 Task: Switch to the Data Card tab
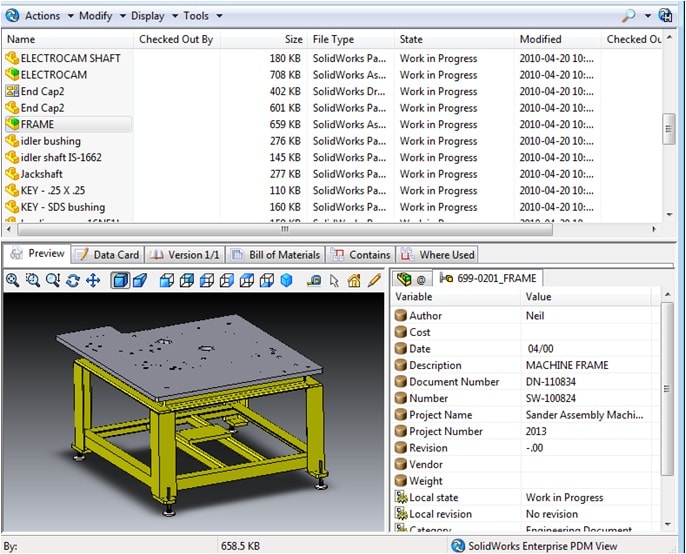point(107,255)
